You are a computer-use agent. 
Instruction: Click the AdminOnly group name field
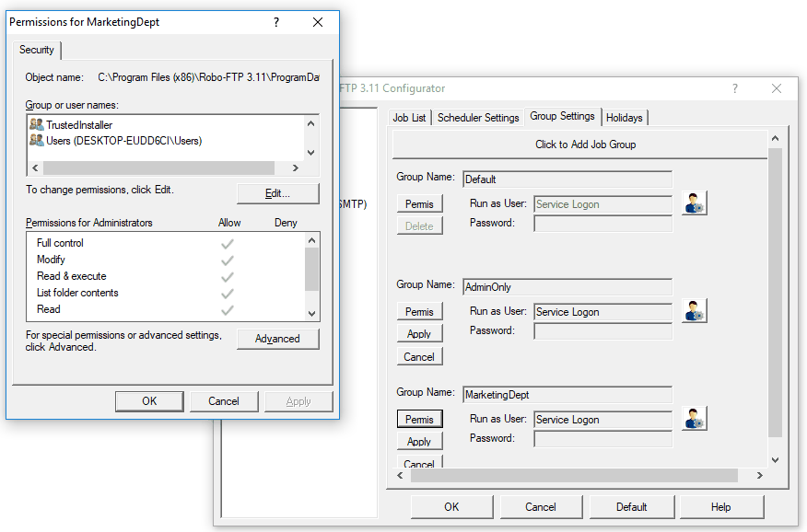[567, 287]
